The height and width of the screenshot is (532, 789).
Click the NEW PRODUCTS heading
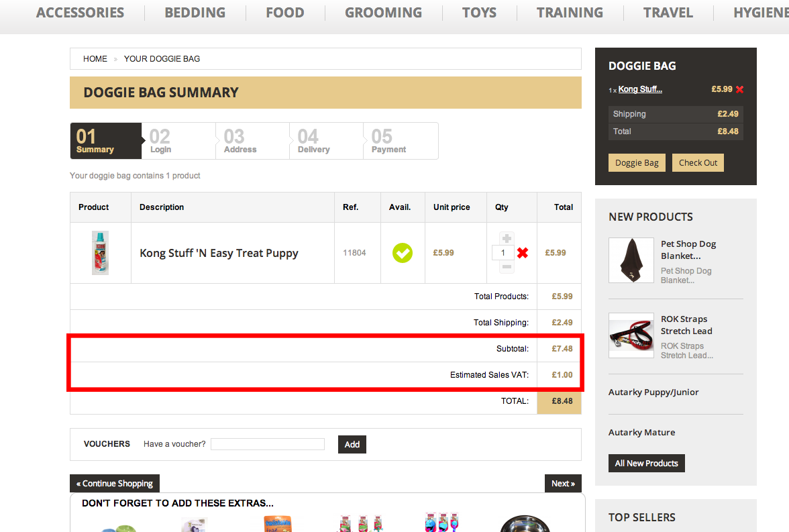651,217
